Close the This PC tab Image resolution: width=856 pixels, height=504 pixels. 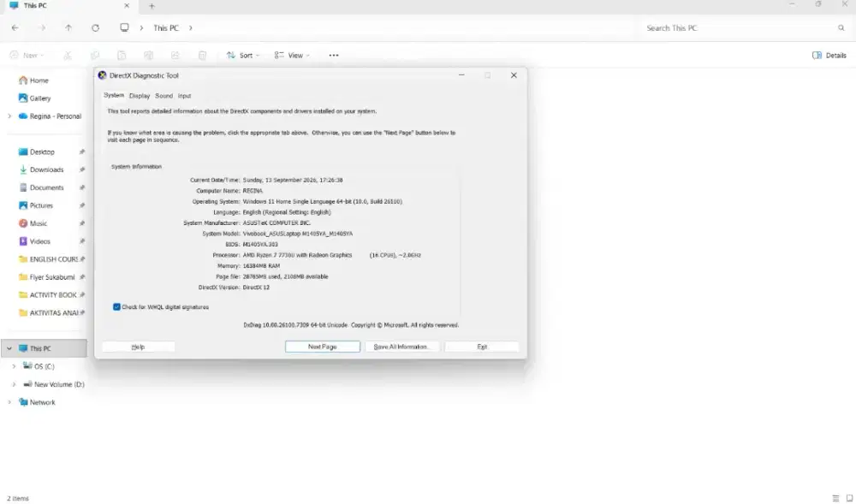[x=127, y=5]
